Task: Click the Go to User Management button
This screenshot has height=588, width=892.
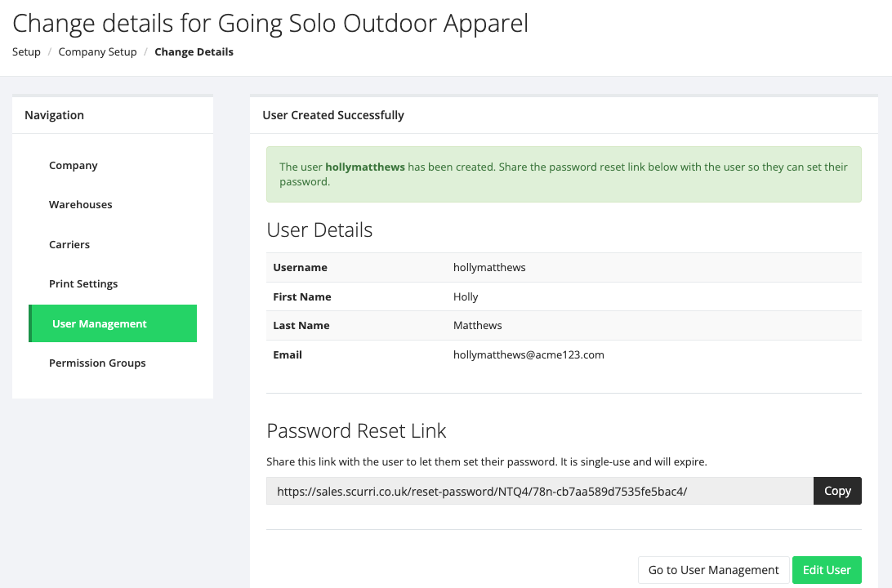Action: coord(713,570)
